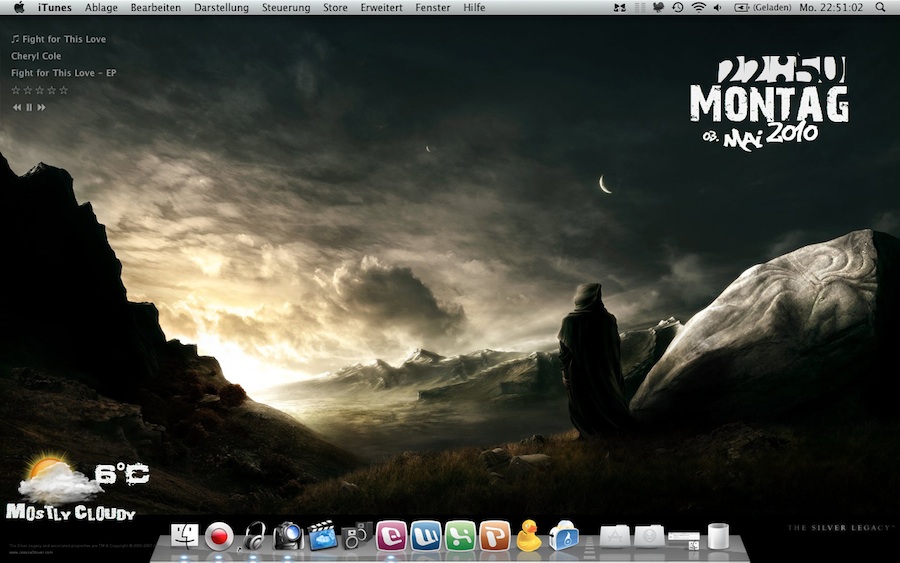Click the menu bar clock Mo. 22:51:02

(x=831, y=7)
